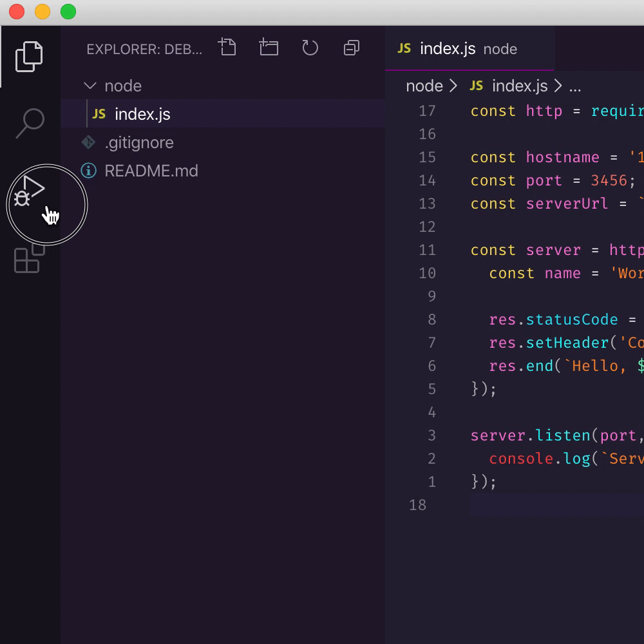Create a new file in the Explorer
Image resolution: width=644 pixels, height=644 pixels.
point(227,48)
